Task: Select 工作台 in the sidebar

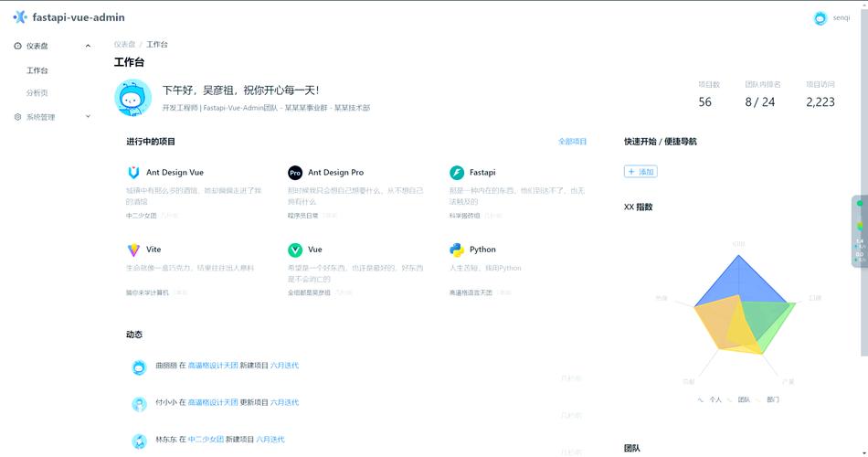Action: (37, 70)
